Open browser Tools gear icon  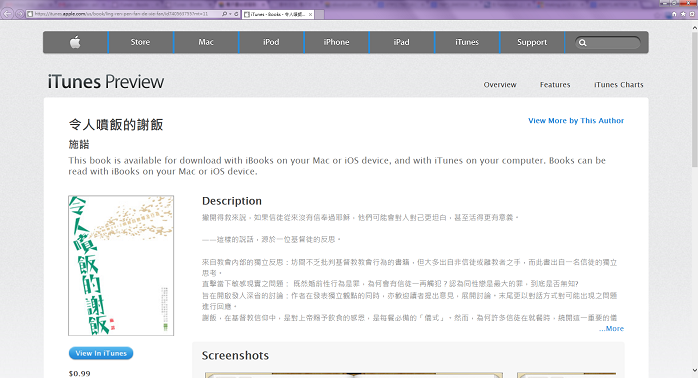(692, 14)
